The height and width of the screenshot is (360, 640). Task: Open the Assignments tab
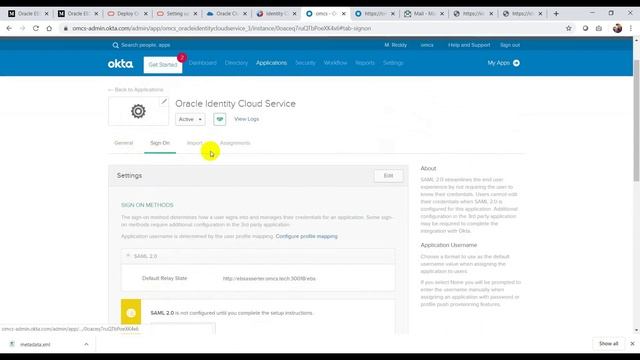click(x=235, y=143)
